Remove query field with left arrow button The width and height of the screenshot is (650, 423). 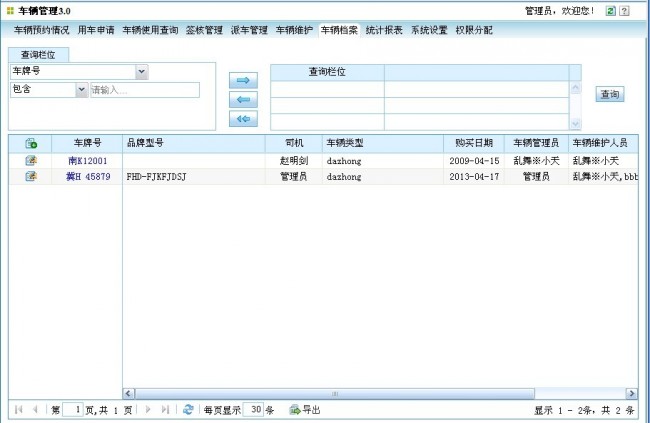point(241,100)
